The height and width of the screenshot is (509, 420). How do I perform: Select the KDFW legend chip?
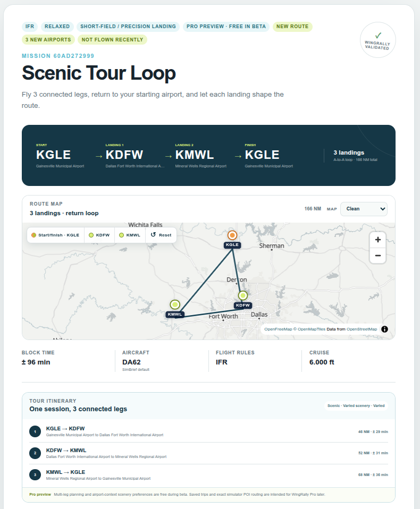(x=99, y=235)
